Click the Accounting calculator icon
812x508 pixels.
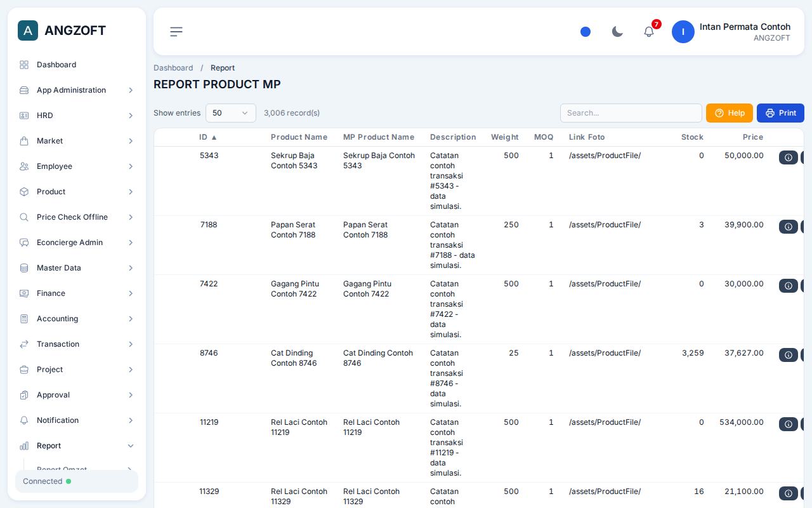[24, 319]
